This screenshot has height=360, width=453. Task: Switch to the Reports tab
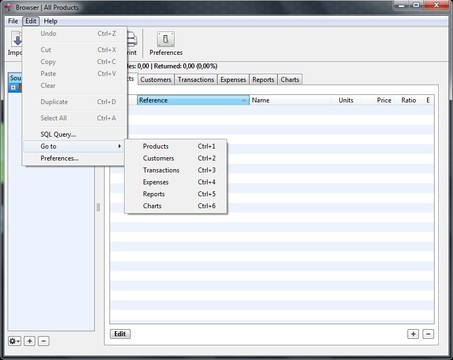click(263, 80)
